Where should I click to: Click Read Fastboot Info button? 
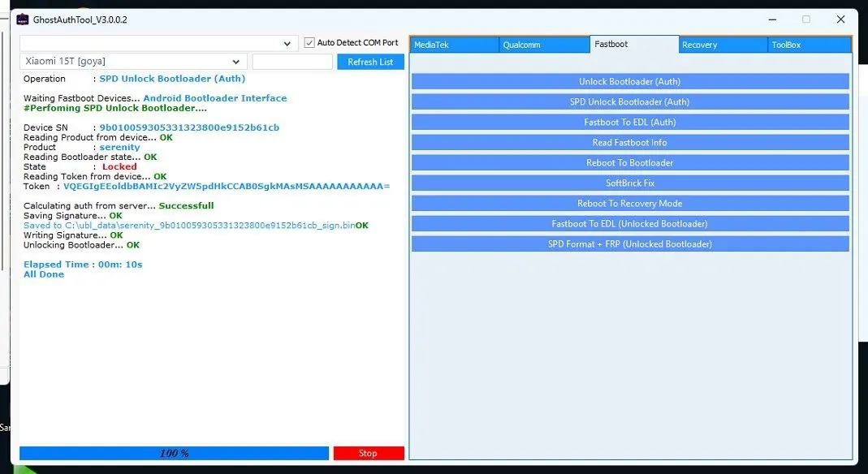click(x=630, y=142)
